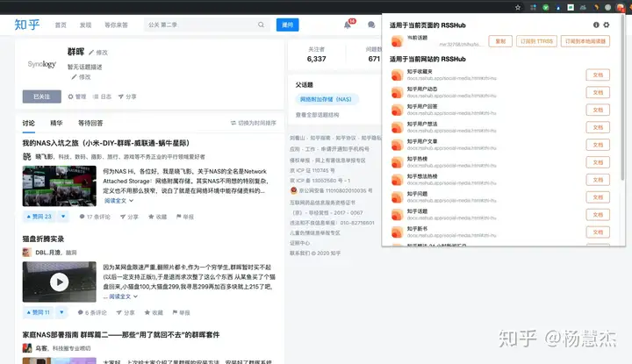
Task: Open 文档 for 知乎新书
Action: point(598,232)
